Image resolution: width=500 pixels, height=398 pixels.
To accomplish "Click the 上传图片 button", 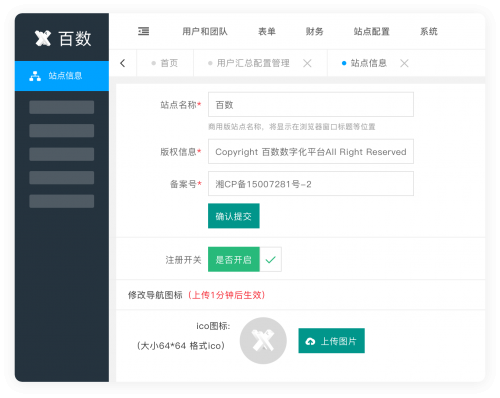I will click(x=331, y=341).
